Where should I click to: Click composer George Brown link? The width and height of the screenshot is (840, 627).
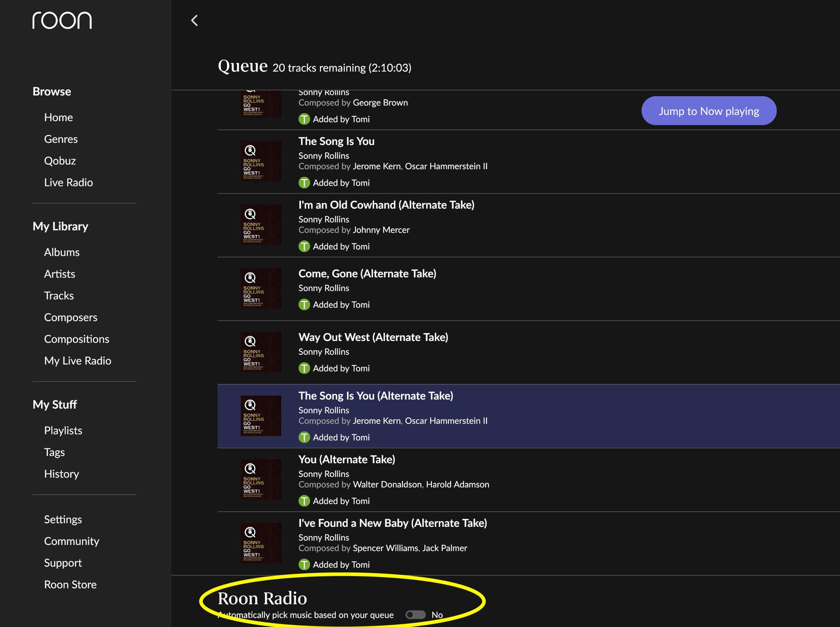(380, 102)
